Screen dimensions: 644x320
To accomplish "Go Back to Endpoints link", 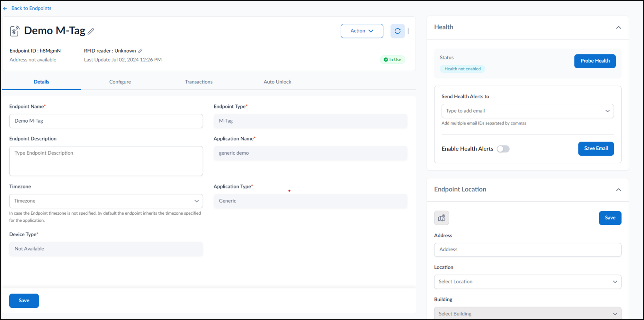I will coord(31,8).
